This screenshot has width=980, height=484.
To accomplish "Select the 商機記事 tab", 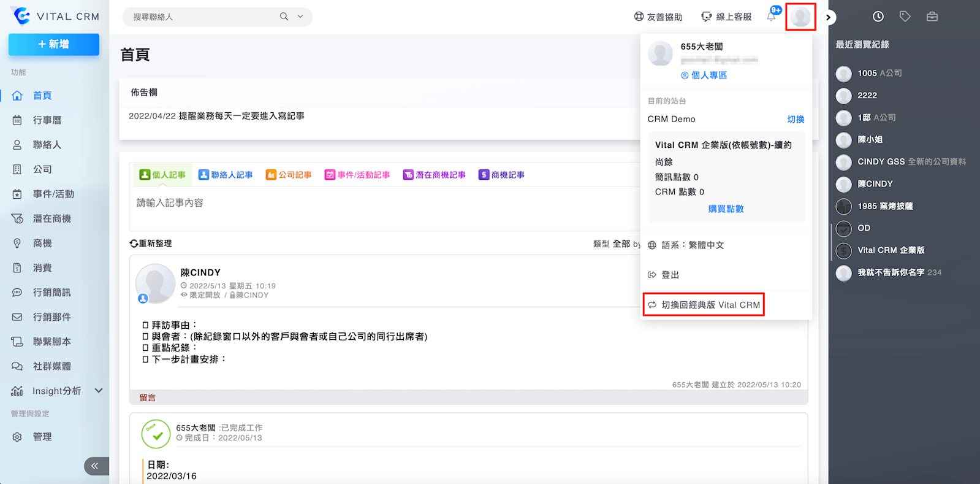I will coord(501,175).
